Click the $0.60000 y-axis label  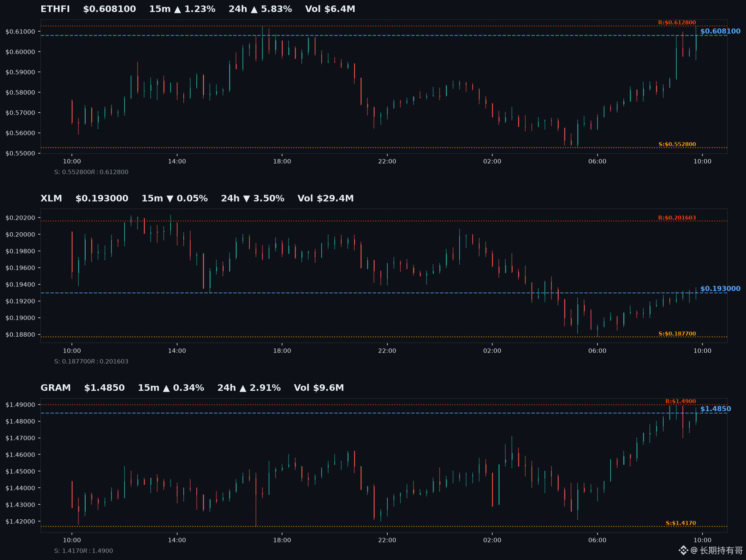click(x=20, y=52)
